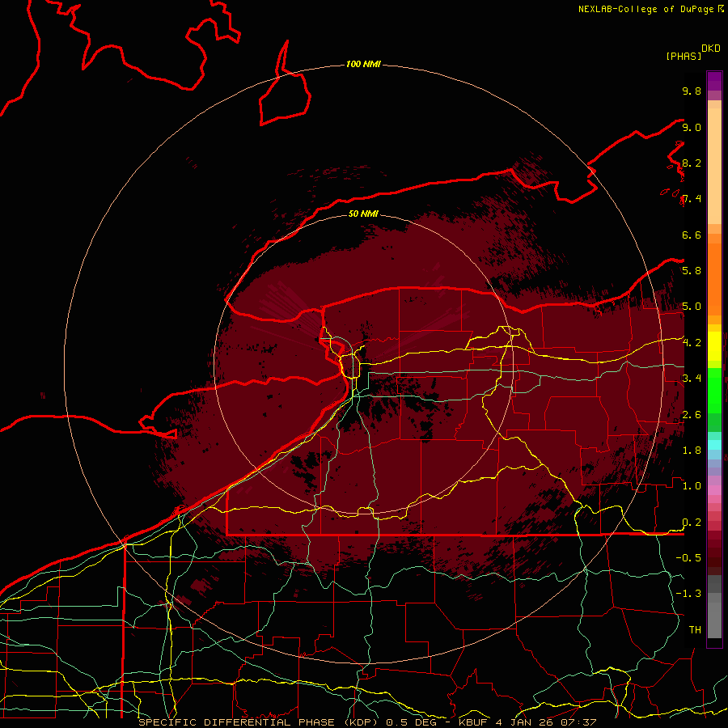This screenshot has width=728, height=728.
Task: Click the bright green band on the color scale
Action: [714, 390]
